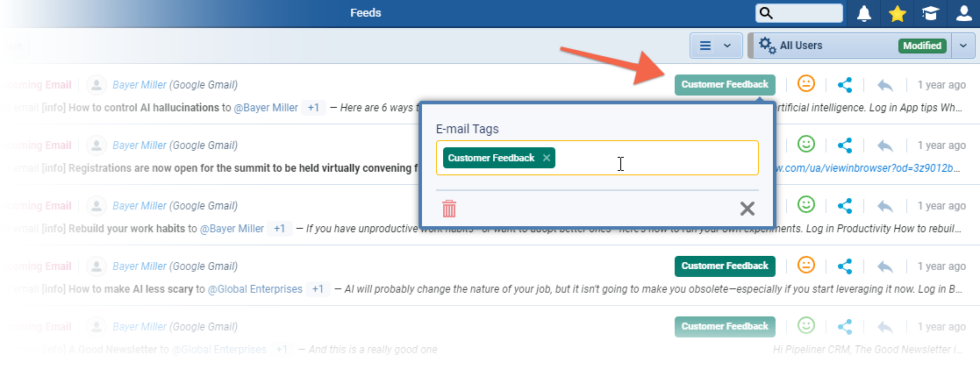Viewport: 980px width, 369px height.
Task: Expand the list view options dropdown
Action: tap(716, 46)
